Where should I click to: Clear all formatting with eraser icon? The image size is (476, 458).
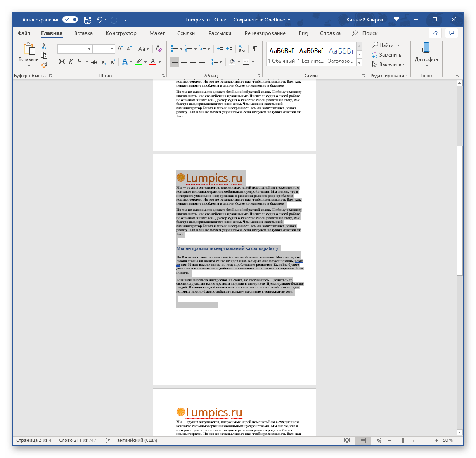point(159,49)
